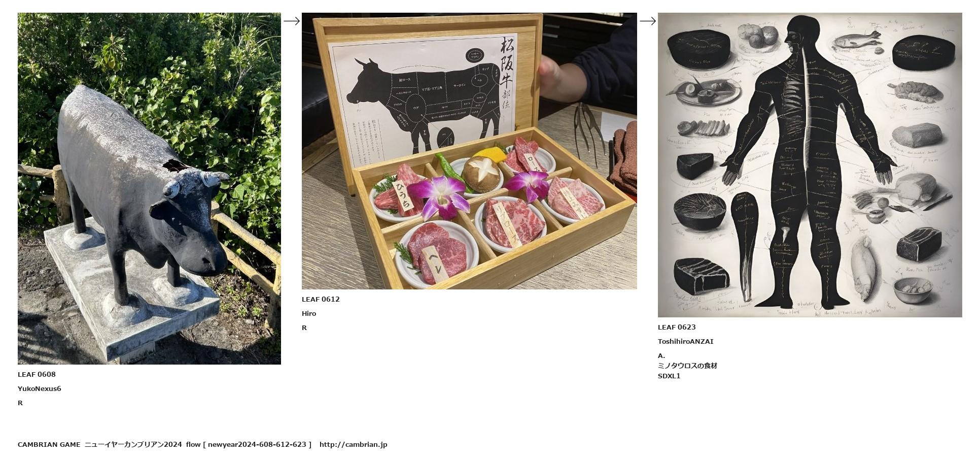Open the human anatomy food illustration

(x=810, y=165)
